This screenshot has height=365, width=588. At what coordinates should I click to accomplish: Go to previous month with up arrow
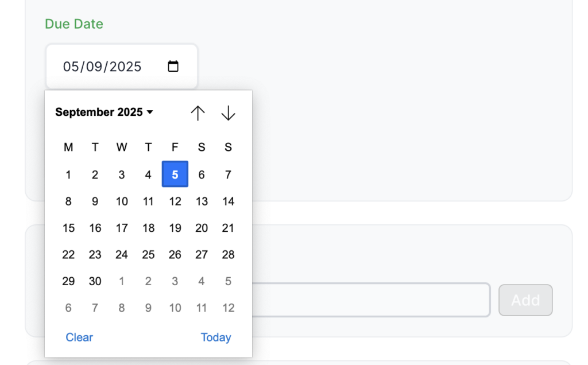(198, 113)
